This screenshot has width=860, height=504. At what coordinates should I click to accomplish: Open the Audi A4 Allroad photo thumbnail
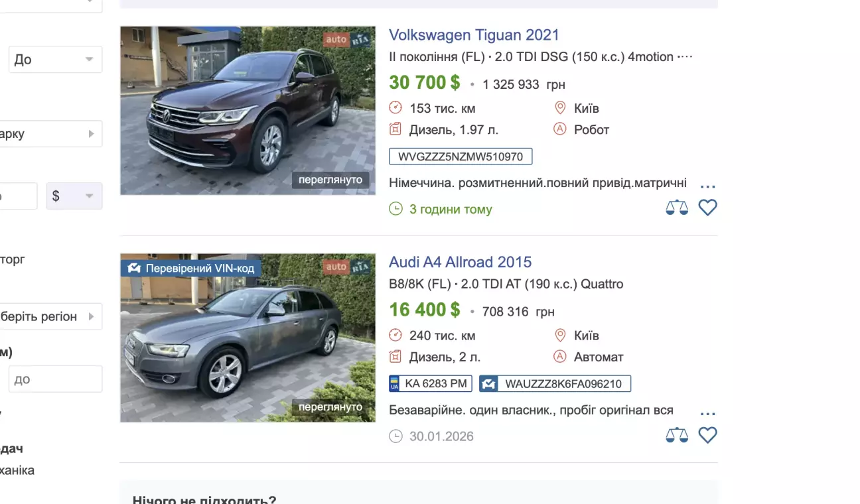(x=248, y=338)
